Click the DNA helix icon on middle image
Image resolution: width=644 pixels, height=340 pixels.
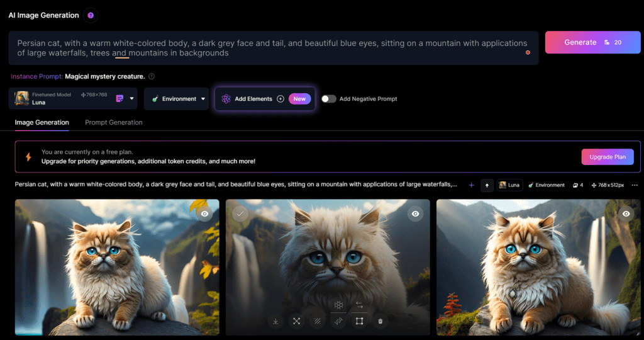coord(338,321)
